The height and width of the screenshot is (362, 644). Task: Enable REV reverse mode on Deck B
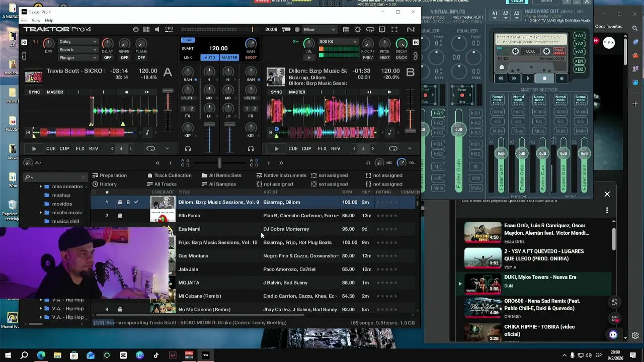pos(336,149)
